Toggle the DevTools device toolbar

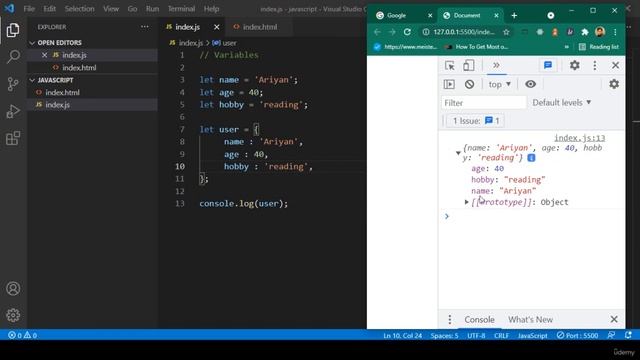tap(468, 65)
